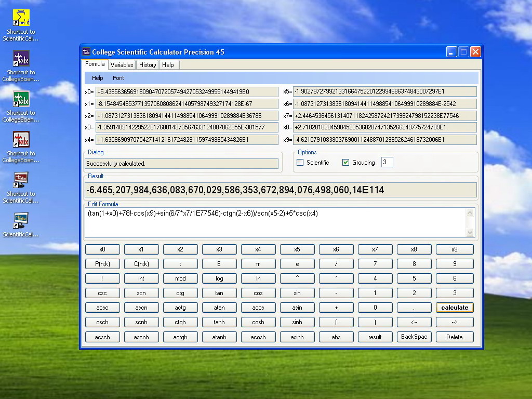This screenshot has width=532, height=399.
Task: Insert the result keyword button
Action: [x=375, y=337]
